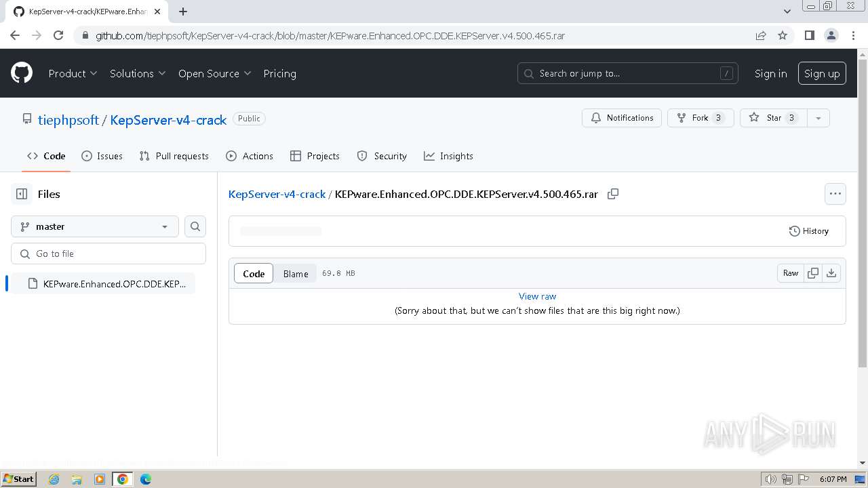Viewport: 868px width, 488px height.
Task: Collapse the Files tree side panel
Action: [x=22, y=194]
